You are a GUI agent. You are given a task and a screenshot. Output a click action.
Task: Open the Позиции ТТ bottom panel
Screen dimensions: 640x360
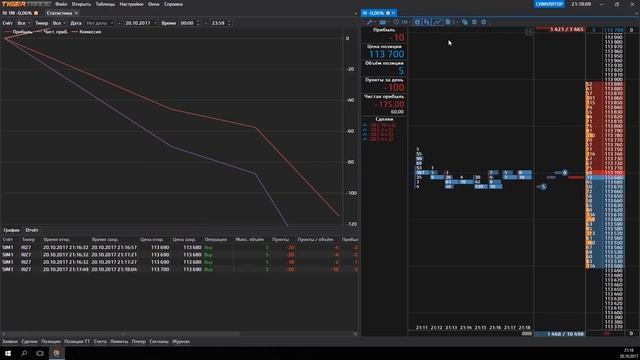coord(77,342)
